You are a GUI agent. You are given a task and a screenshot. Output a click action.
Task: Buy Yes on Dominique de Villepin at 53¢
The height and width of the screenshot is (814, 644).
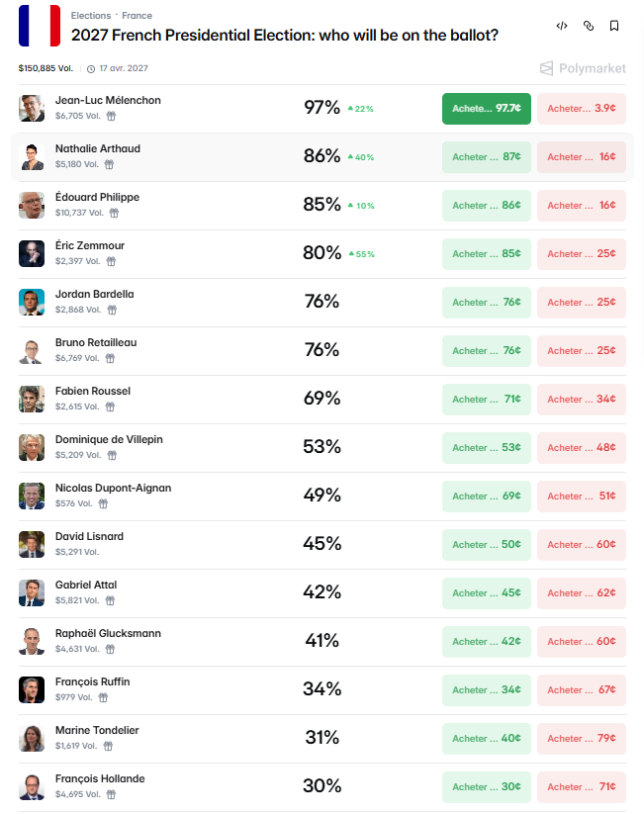click(x=487, y=447)
